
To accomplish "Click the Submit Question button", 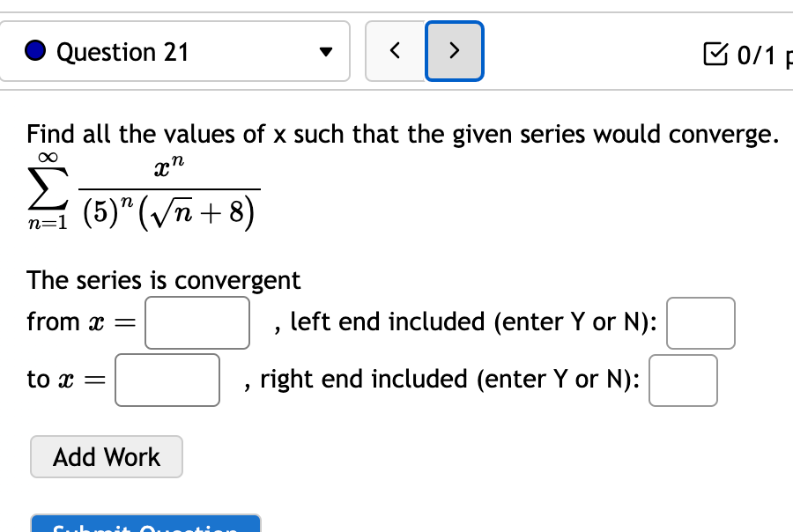I will point(145,527).
